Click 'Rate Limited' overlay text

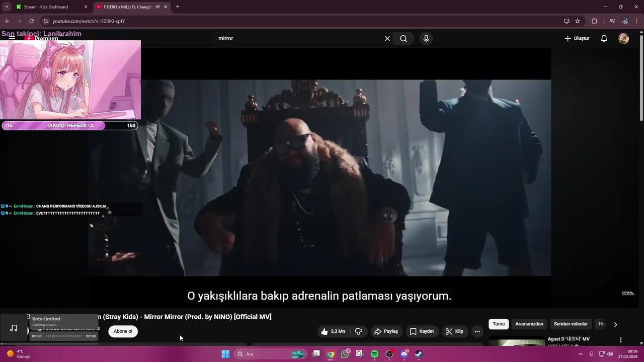pos(46,319)
